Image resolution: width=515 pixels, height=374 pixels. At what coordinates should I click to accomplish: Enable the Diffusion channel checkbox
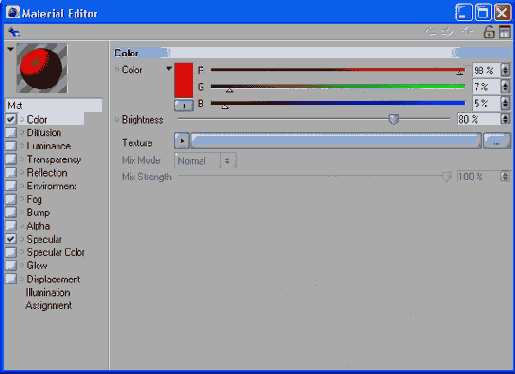pos(11,132)
